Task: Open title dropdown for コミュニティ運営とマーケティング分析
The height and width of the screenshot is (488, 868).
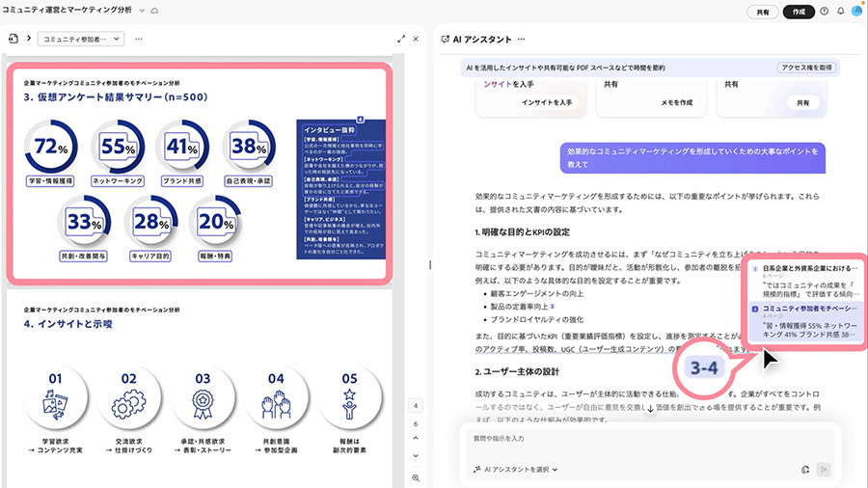Action: [142, 11]
